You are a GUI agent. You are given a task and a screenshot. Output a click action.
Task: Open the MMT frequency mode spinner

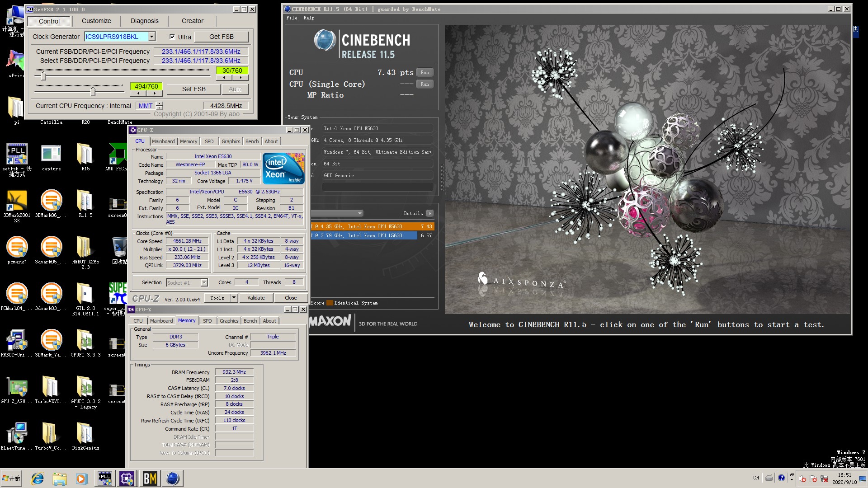(x=160, y=106)
